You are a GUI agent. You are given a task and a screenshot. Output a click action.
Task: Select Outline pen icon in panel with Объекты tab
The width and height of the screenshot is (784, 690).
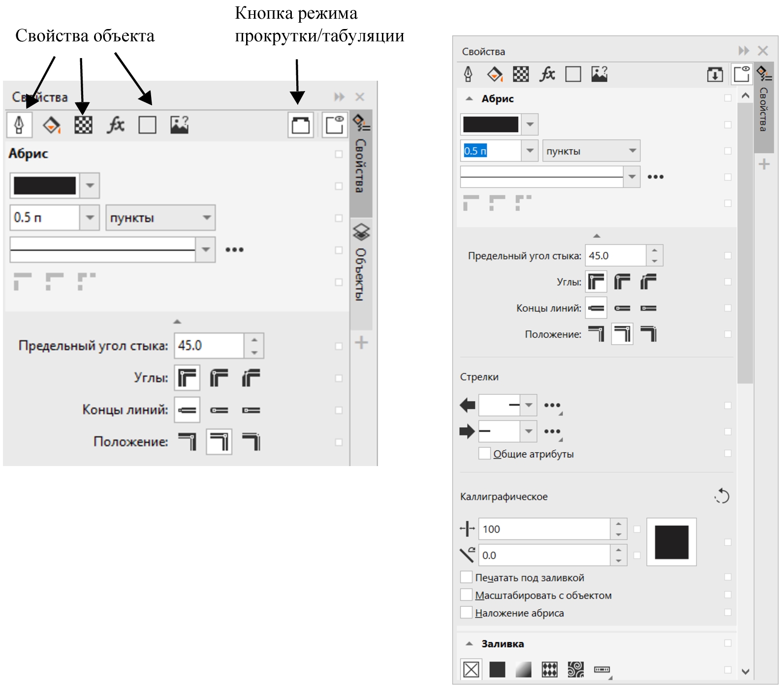pos(19,125)
